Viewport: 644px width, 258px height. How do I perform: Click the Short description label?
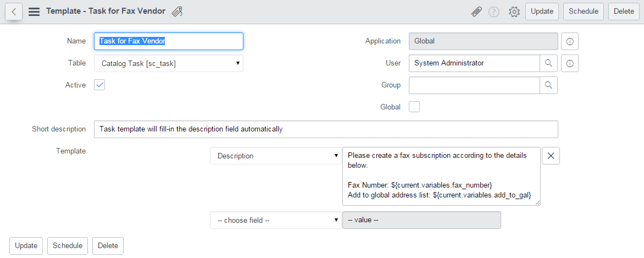pos(59,129)
